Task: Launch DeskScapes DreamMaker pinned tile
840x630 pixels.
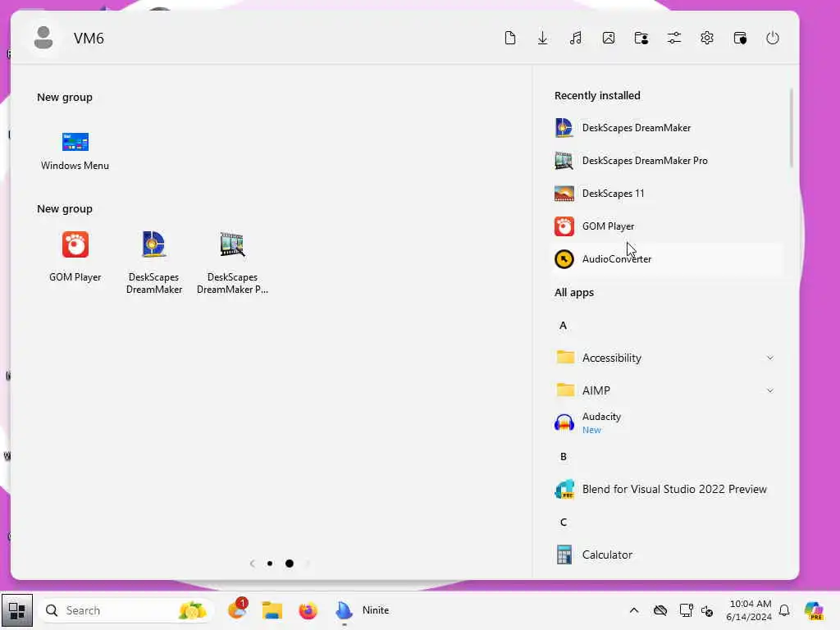Action: (153, 262)
